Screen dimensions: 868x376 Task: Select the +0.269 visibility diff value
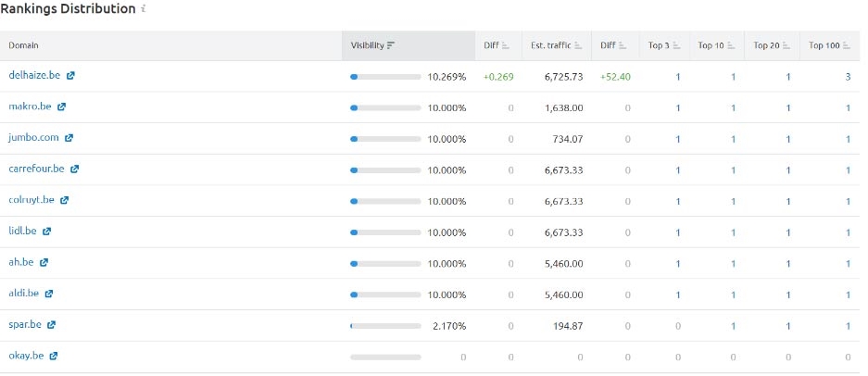[498, 77]
